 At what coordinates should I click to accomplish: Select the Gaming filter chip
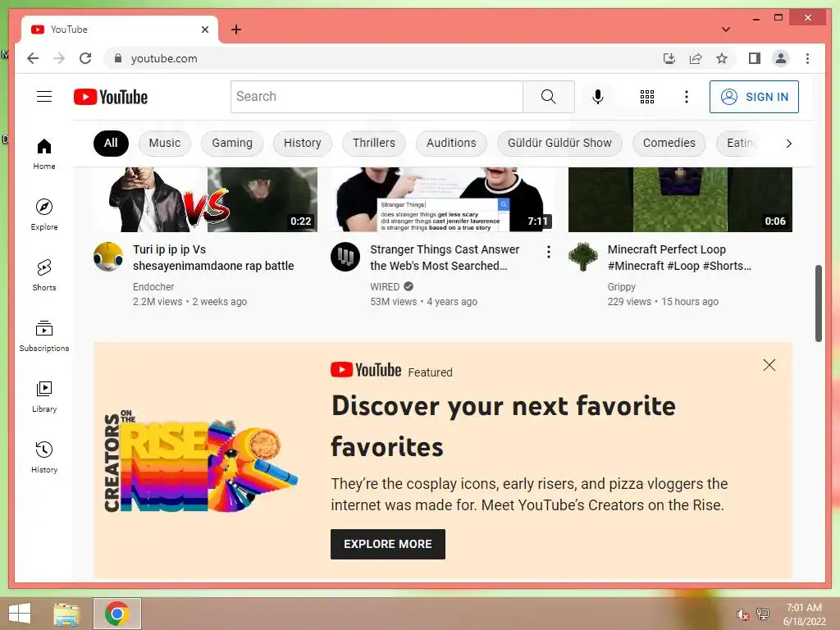(232, 143)
